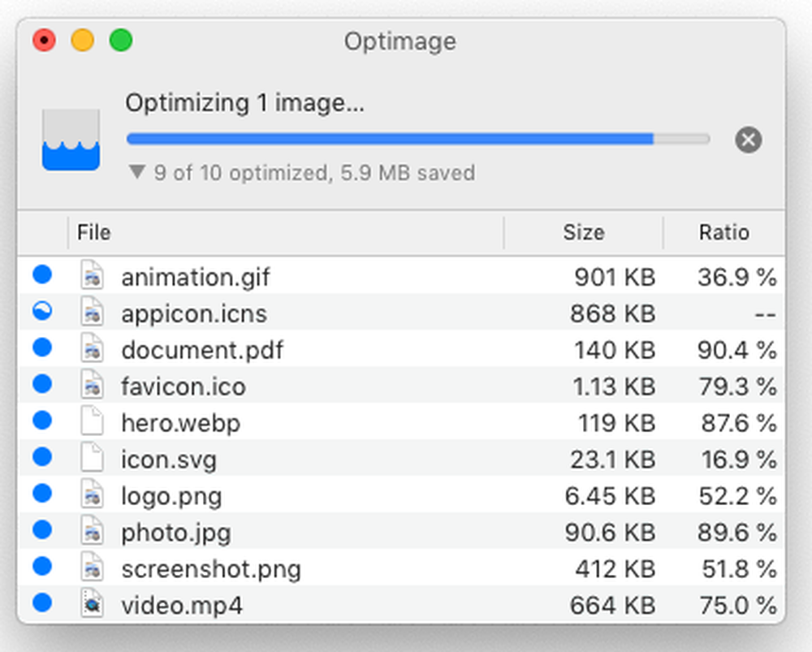
Task: Click the Optimage water-level app icon
Action: coord(71,140)
